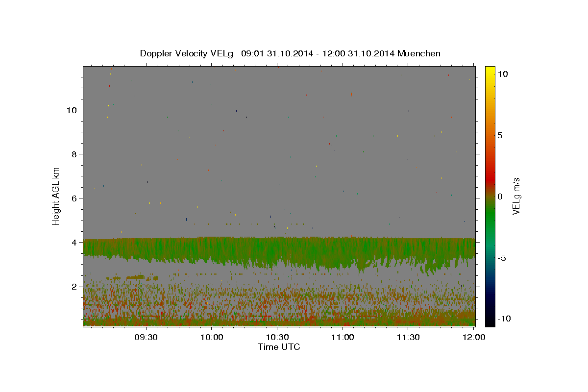Select the 'Muenchen' location text in title
Viewport: 588px width, 392px height.
419,53
